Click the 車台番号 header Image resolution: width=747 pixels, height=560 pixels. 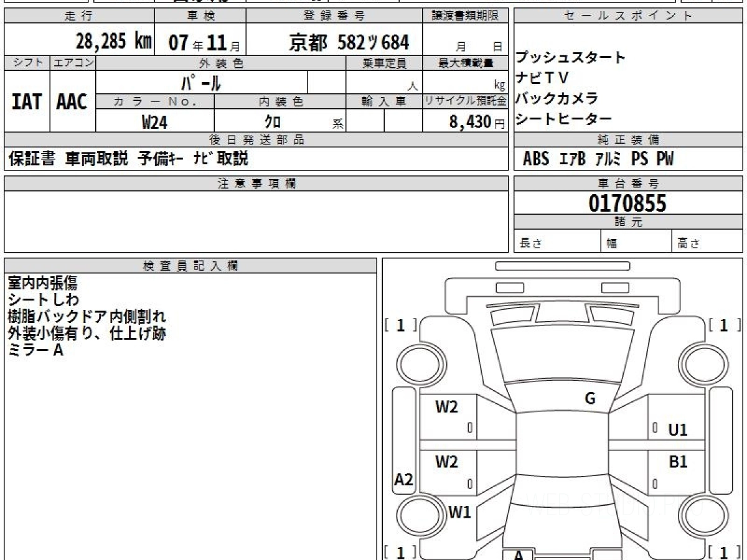(628, 184)
